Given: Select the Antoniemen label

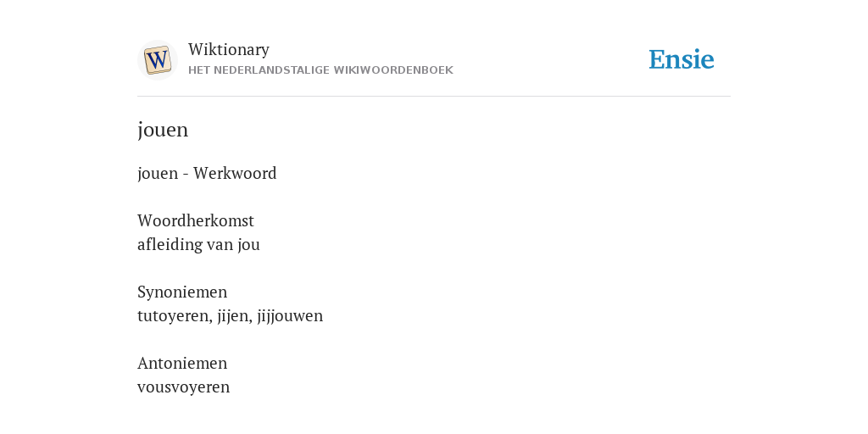Looking at the screenshot, I should (x=182, y=364).
